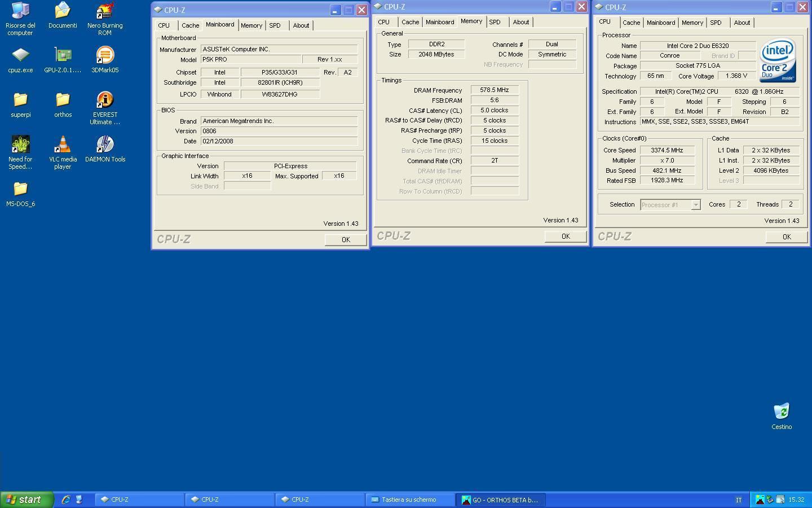
Task: Open Cache tab in Memory window
Action: pyautogui.click(x=410, y=22)
